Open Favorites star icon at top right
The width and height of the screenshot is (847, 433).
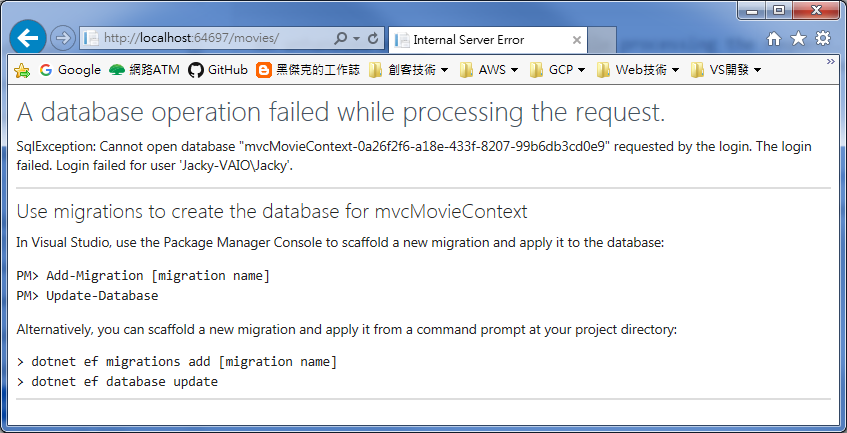point(798,38)
